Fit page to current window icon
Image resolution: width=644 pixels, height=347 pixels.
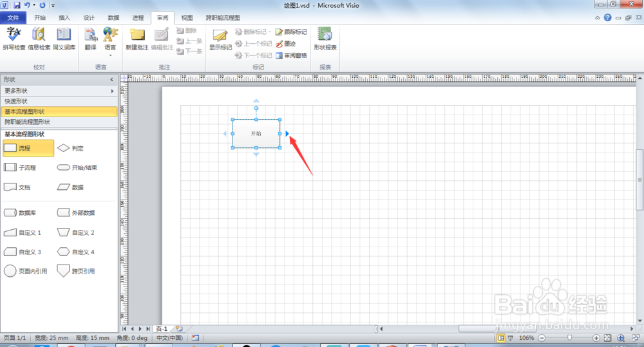[x=607, y=338]
